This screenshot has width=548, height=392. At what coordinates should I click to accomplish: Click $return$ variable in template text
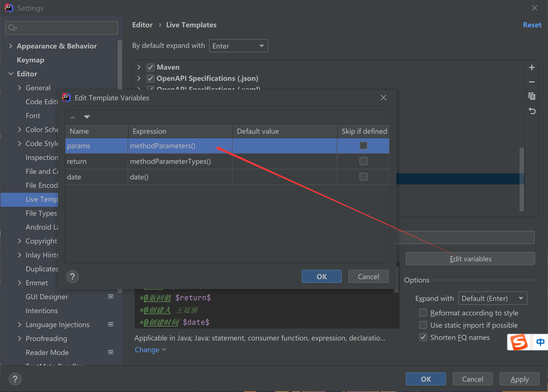pyautogui.click(x=193, y=298)
